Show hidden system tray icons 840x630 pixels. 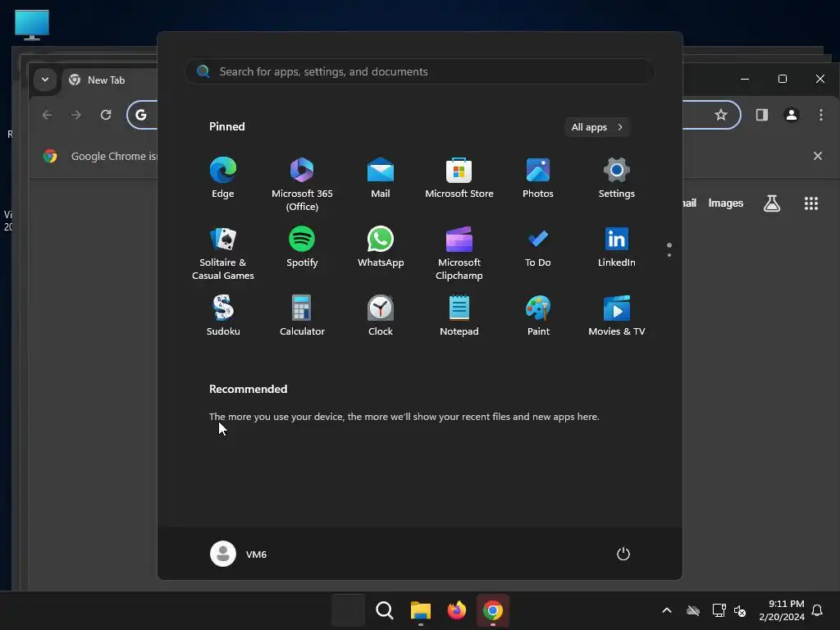667,610
